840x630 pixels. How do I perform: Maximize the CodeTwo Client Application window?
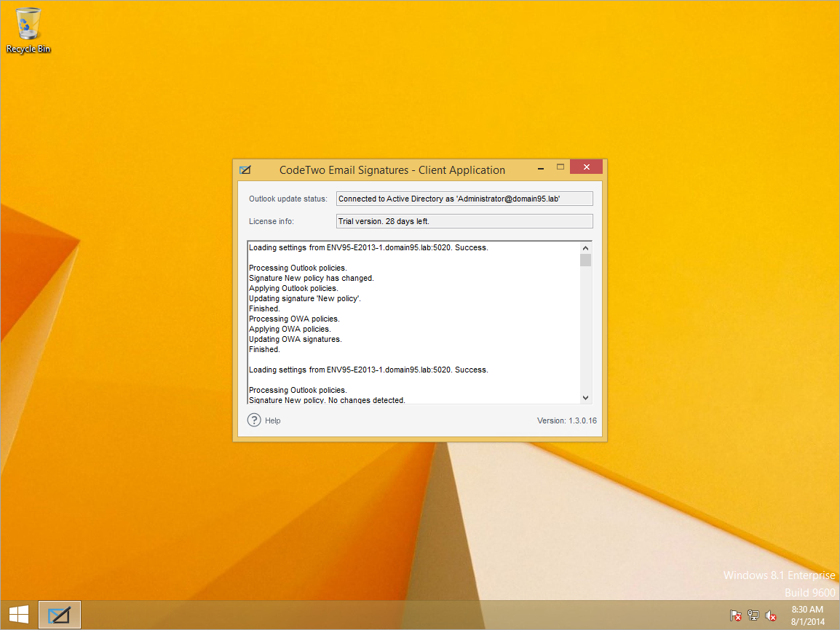click(x=560, y=167)
